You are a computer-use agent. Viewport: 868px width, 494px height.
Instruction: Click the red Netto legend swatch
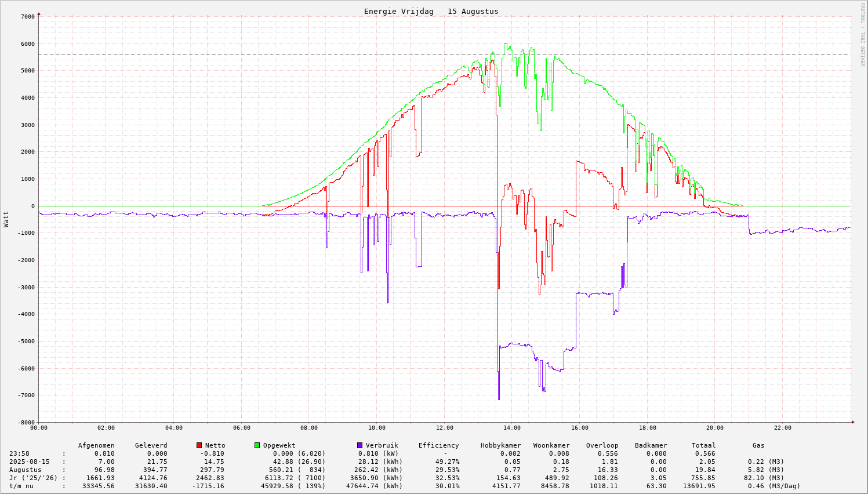(x=199, y=445)
